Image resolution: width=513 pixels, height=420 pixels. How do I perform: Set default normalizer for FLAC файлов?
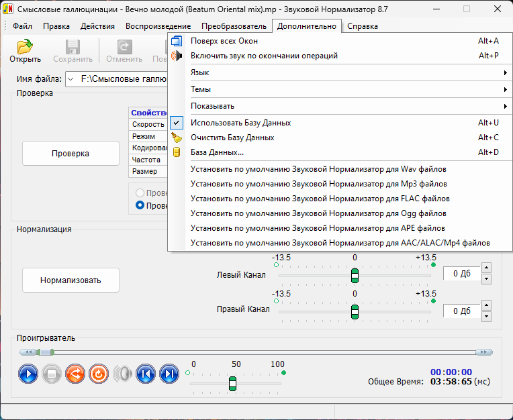pyautogui.click(x=340, y=199)
